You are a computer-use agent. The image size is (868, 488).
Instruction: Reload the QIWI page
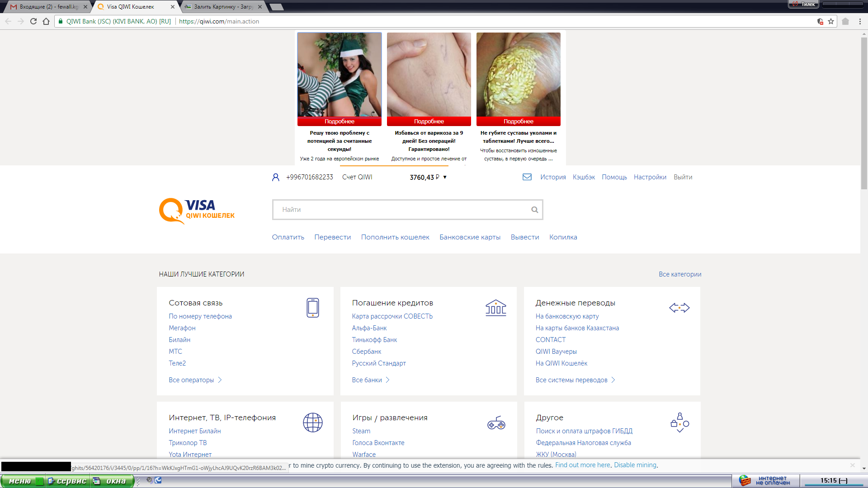(x=33, y=21)
